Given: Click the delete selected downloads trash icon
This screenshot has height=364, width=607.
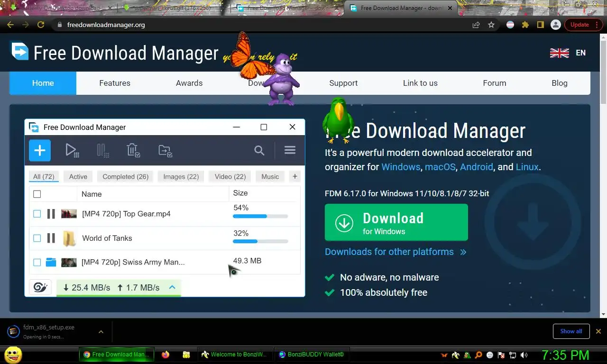Looking at the screenshot, I should (x=133, y=151).
